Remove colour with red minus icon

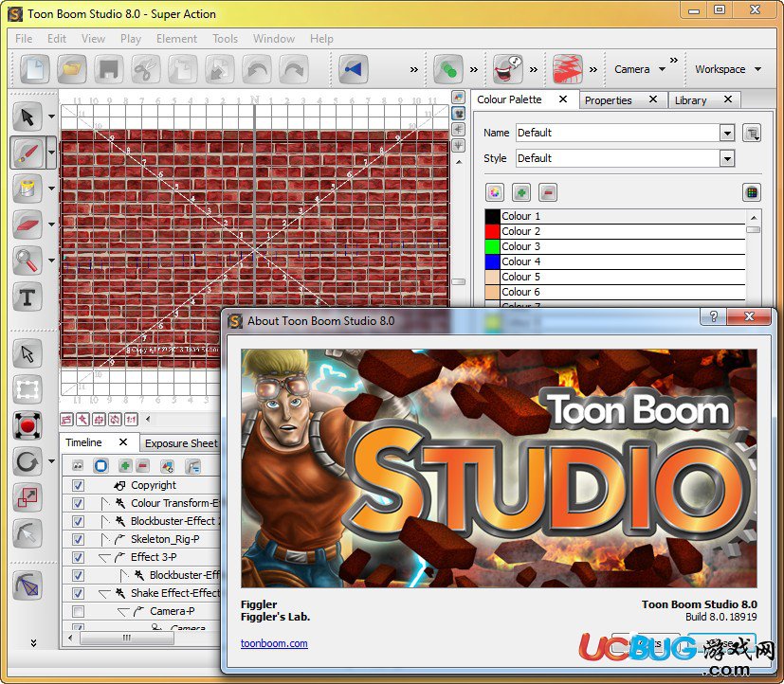tap(548, 192)
